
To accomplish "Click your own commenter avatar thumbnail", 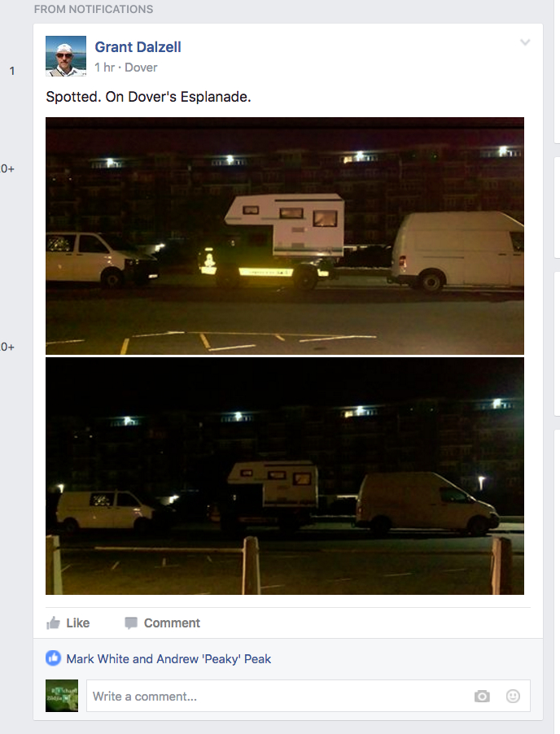I will (x=62, y=696).
